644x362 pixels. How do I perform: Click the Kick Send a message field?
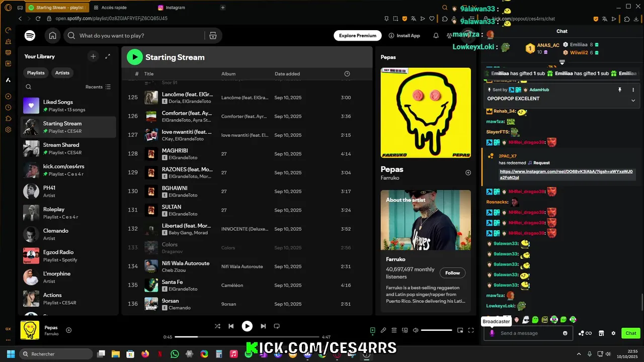coord(528,333)
